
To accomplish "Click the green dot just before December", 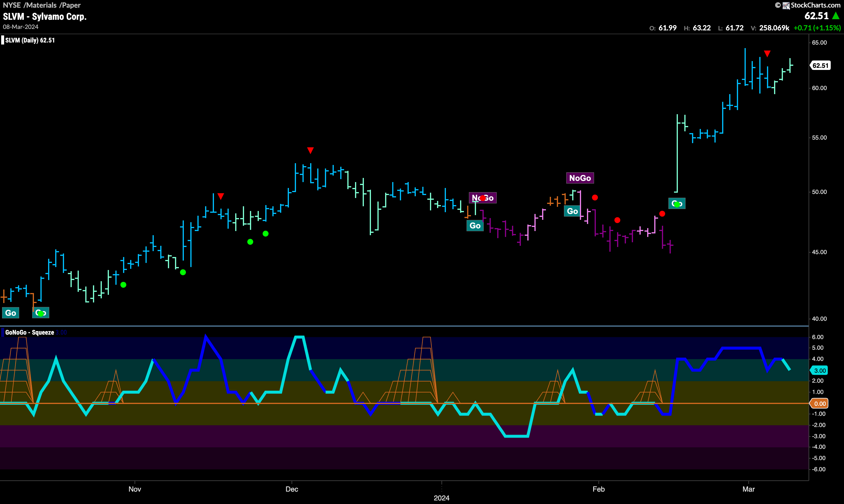I will [x=266, y=234].
